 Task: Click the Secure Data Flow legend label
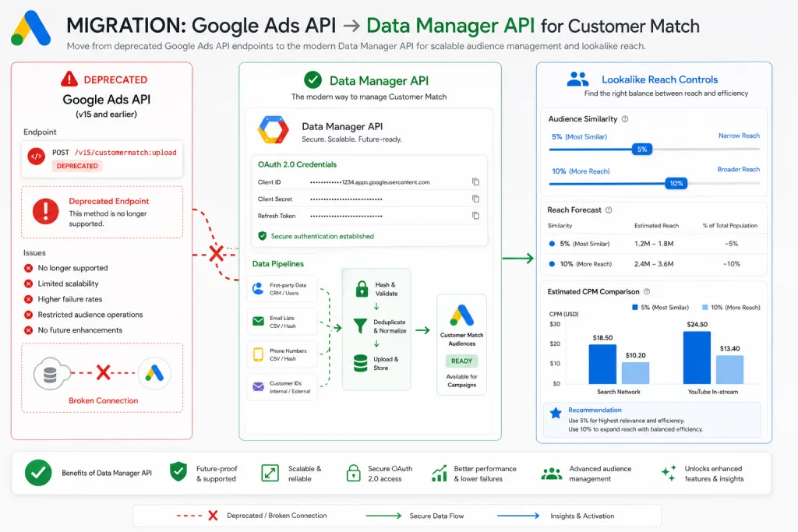tap(436, 516)
